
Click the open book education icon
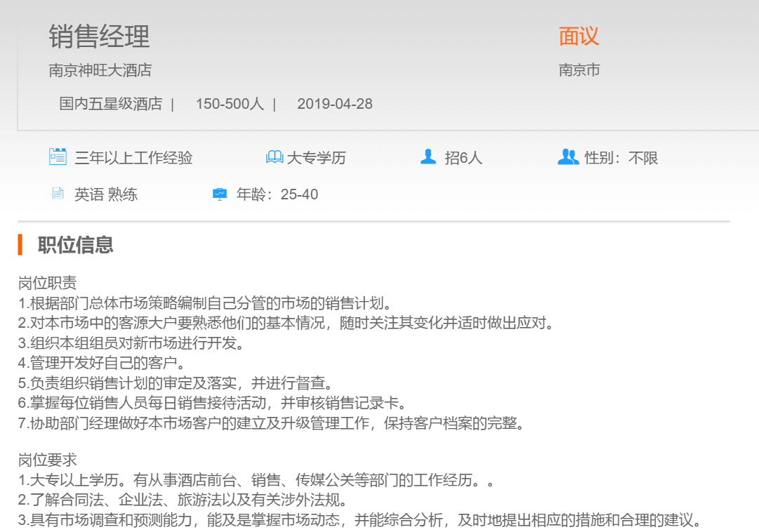(275, 157)
